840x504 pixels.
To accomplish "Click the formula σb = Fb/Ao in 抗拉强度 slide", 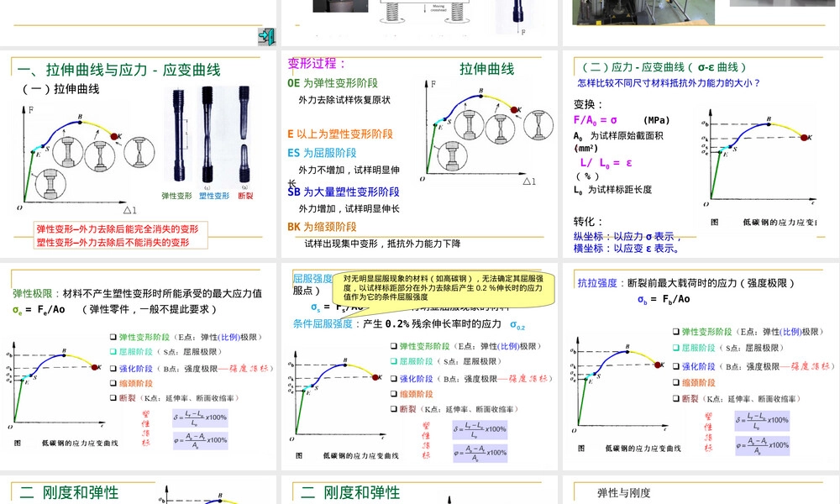I will click(664, 299).
